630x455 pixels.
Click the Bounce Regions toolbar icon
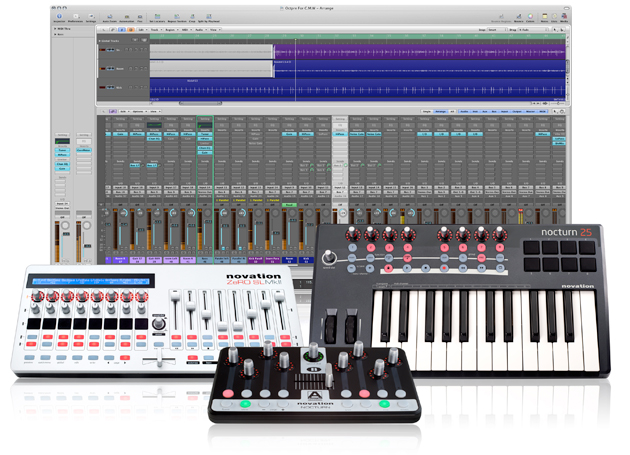(501, 18)
